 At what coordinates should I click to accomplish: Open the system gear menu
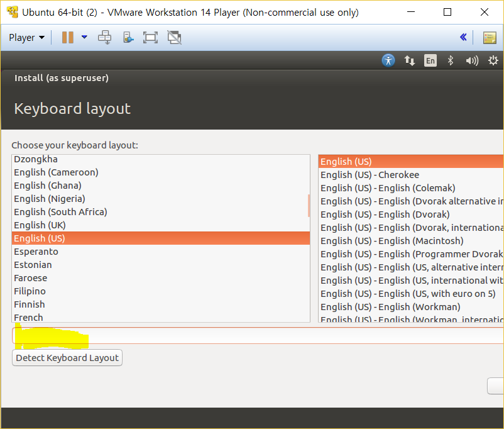493,60
